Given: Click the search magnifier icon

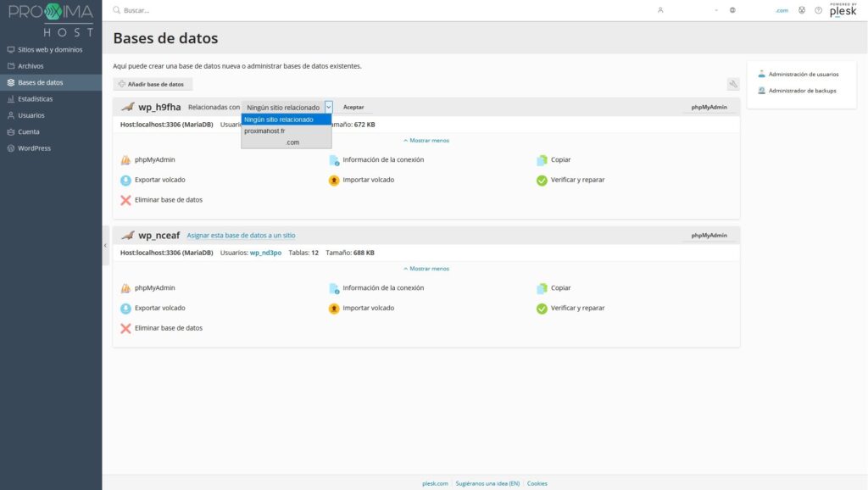Looking at the screenshot, I should (x=117, y=10).
